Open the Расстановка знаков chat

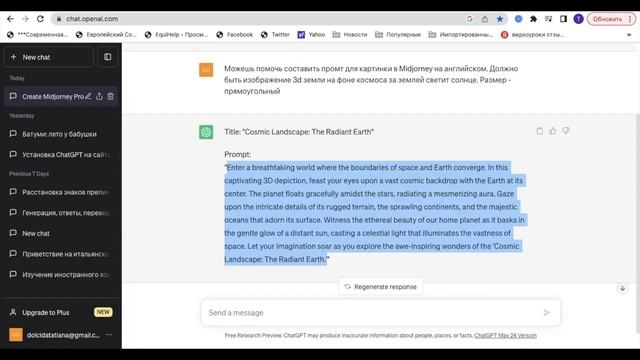[x=60, y=192]
